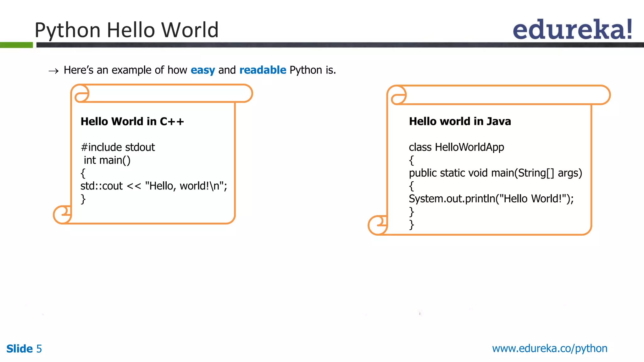The width and height of the screenshot is (644, 362).
Task: Click the line #include stdout
Action: 118,147
